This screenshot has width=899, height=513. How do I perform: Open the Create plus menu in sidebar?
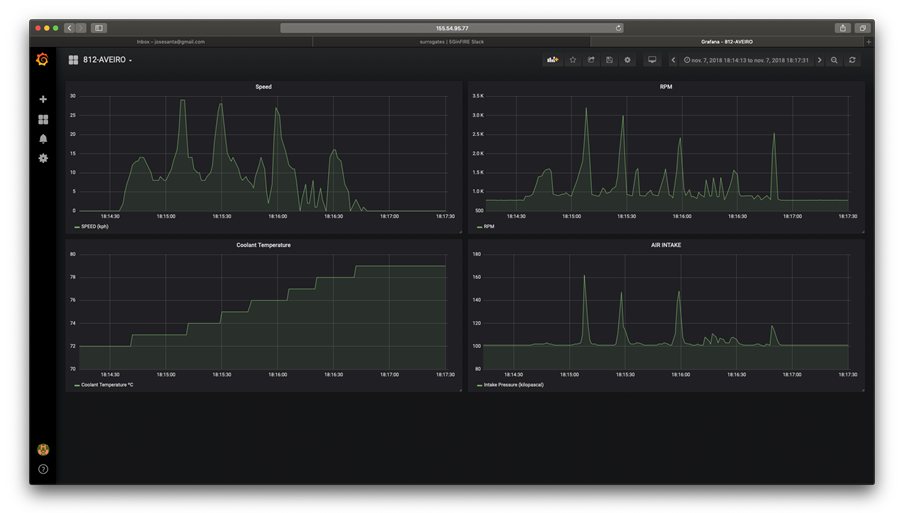click(x=43, y=99)
